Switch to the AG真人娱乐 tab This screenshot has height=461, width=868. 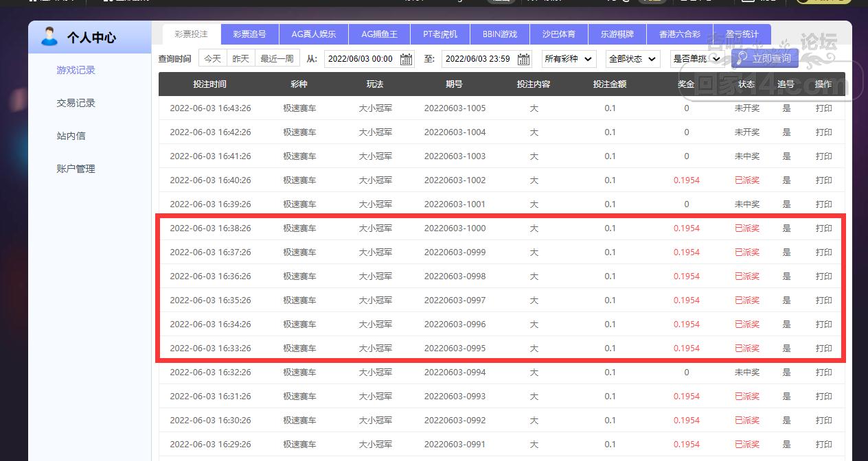click(313, 34)
